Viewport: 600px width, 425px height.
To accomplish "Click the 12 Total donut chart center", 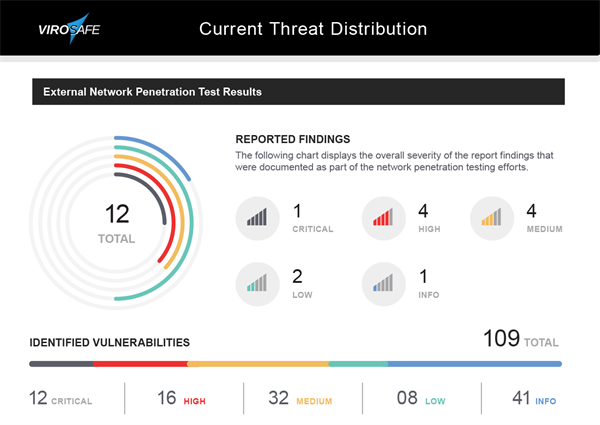I will pos(118,222).
